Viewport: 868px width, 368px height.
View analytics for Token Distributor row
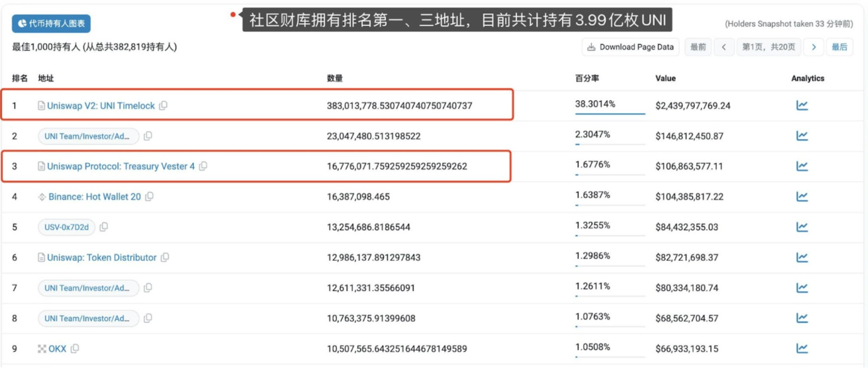tap(802, 257)
